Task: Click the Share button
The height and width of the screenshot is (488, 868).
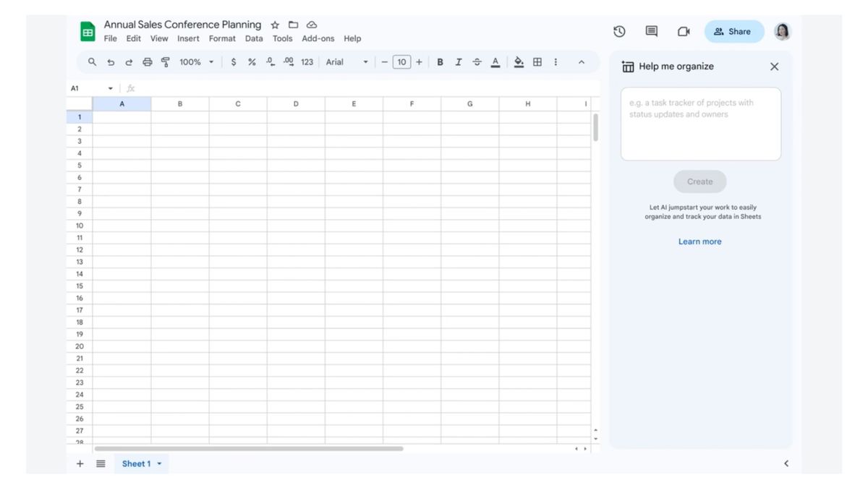Action: coord(734,31)
